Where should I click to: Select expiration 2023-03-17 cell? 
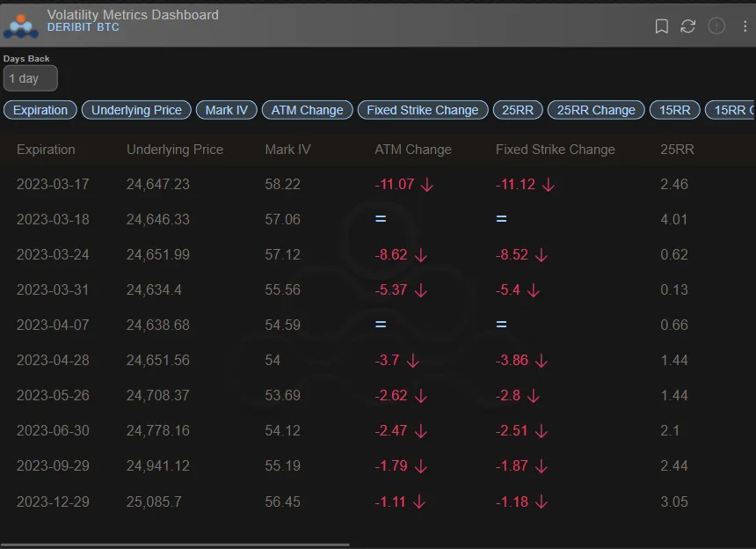[53, 184]
